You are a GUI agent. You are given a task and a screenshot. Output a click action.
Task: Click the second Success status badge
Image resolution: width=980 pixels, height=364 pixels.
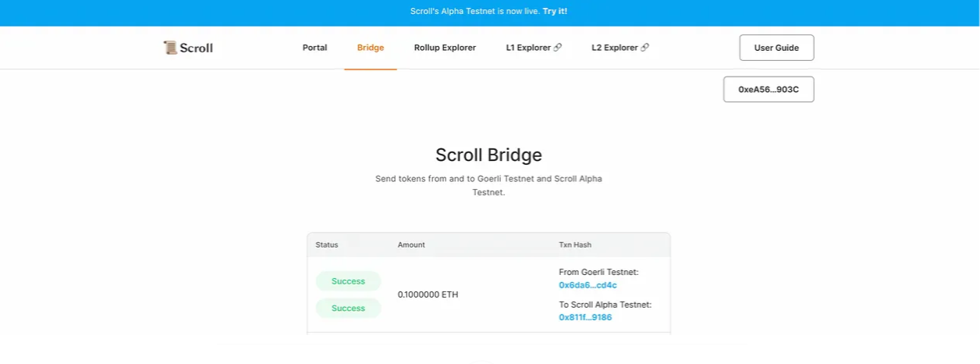(348, 308)
